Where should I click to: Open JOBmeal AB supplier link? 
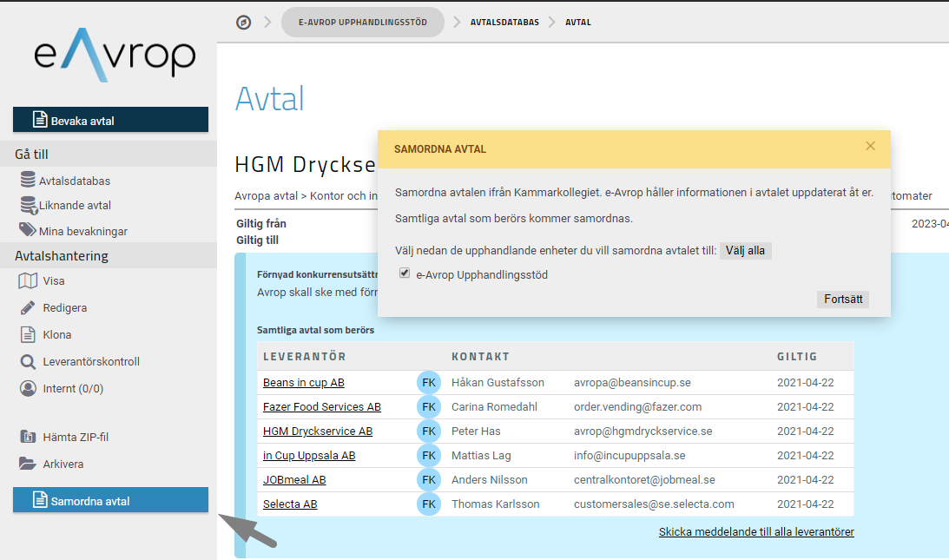pyautogui.click(x=294, y=479)
